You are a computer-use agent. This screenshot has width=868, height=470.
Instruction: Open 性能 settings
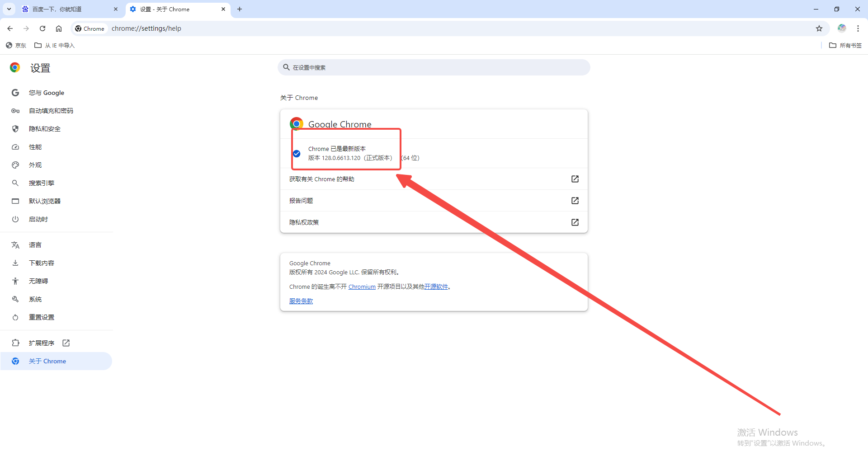[x=56, y=147]
